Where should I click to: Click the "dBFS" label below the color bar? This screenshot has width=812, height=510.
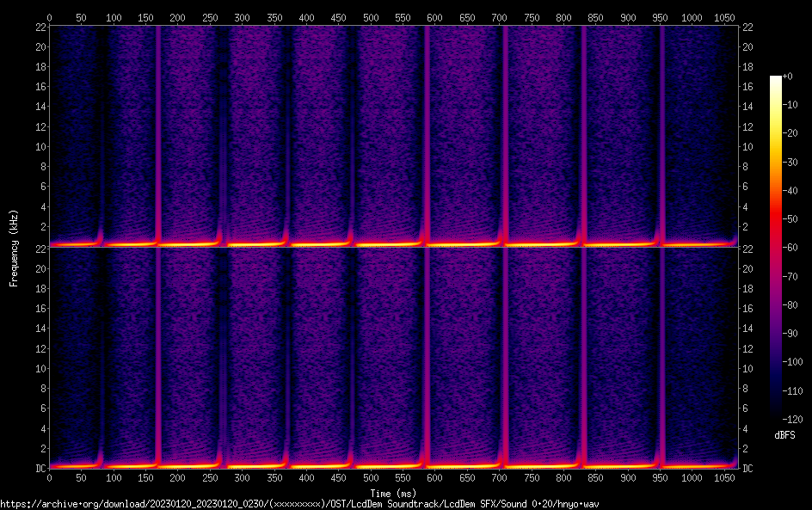click(x=784, y=436)
